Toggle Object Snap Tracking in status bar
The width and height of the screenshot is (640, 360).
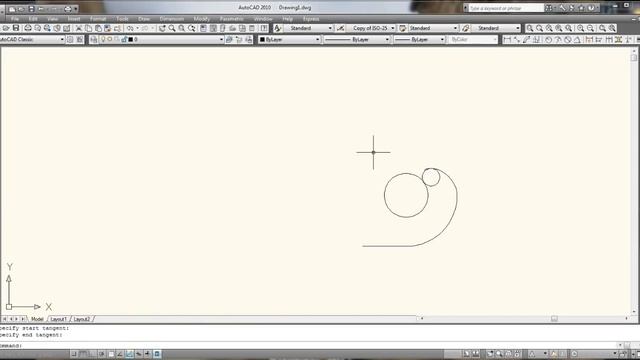(120, 354)
